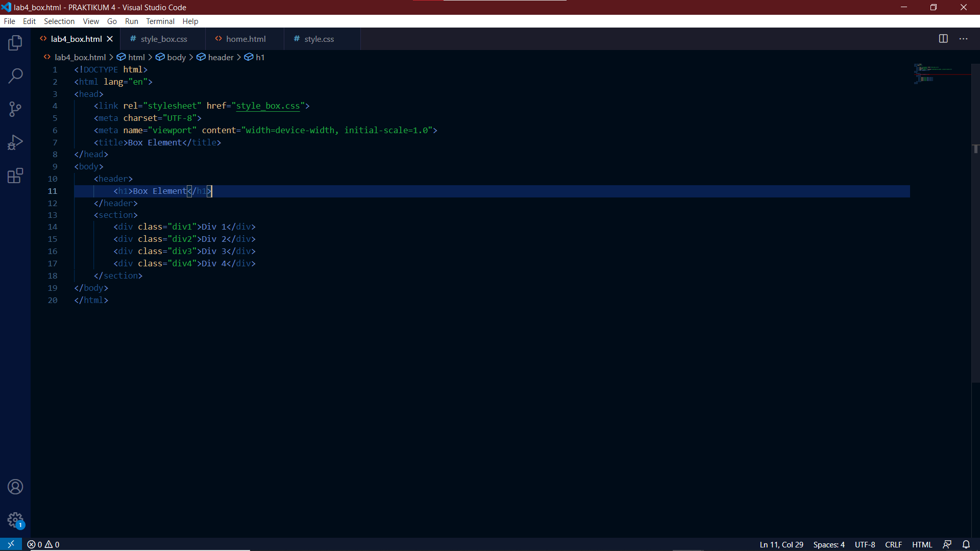Image resolution: width=980 pixels, height=551 pixels.
Task: Change indentation via Spaces: 4
Action: (x=829, y=544)
